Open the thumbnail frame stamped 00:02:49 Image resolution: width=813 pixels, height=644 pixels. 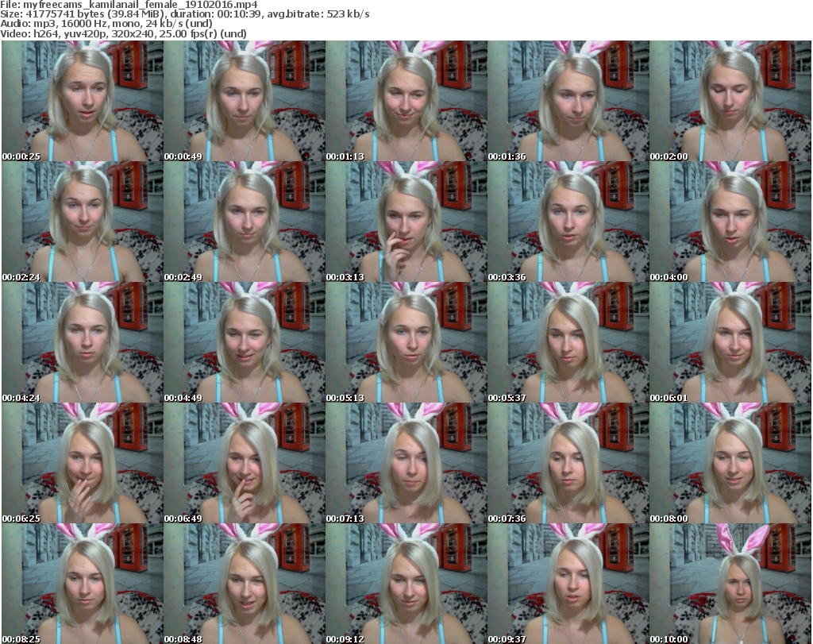pos(245,222)
